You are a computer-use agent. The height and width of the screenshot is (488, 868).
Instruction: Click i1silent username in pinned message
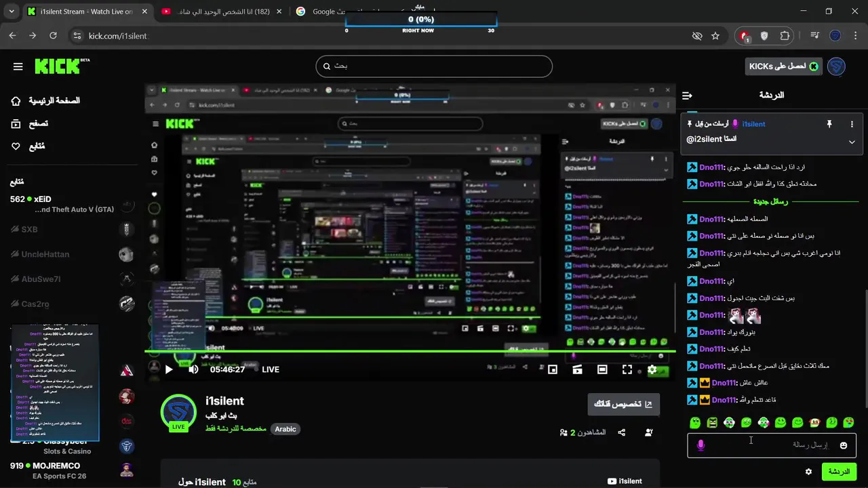tap(753, 124)
